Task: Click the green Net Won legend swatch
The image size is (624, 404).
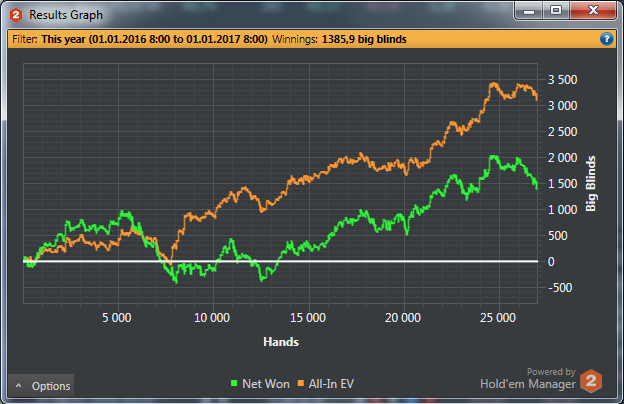Action: [x=234, y=383]
